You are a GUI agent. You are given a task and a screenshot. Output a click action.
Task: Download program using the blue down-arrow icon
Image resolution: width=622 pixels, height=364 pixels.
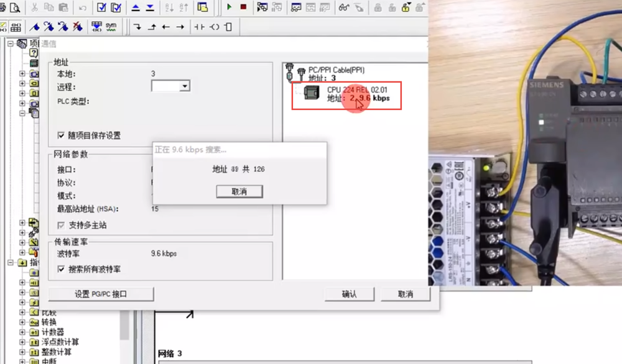(150, 7)
